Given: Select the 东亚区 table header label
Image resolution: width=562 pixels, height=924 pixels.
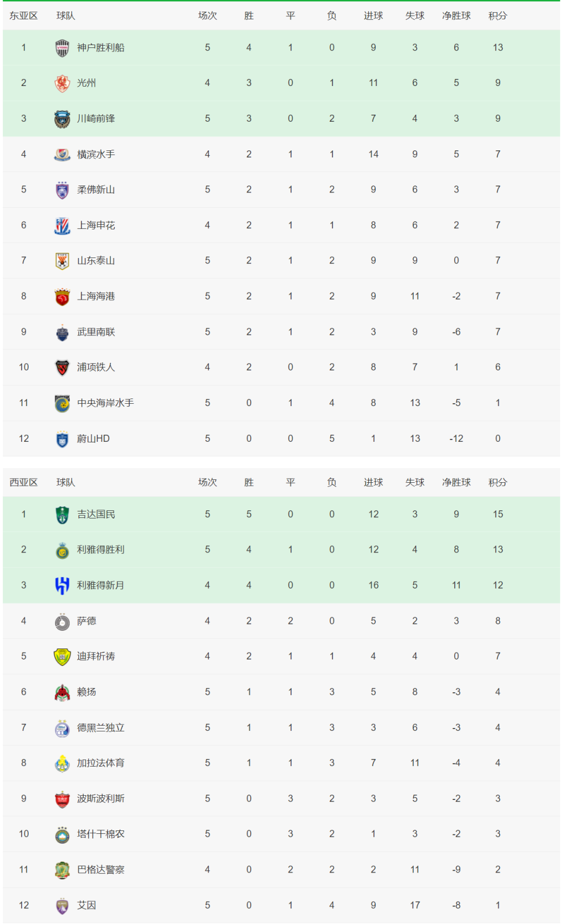Looking at the screenshot, I should coord(23,16).
